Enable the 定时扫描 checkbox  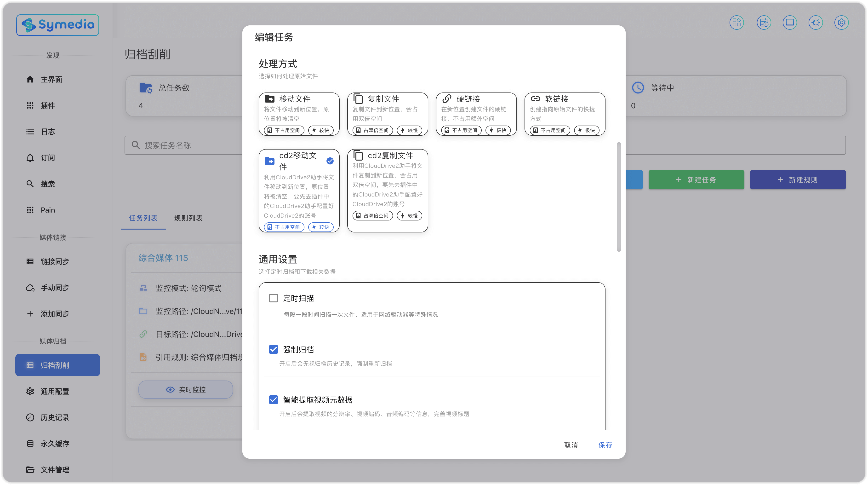pyautogui.click(x=273, y=298)
